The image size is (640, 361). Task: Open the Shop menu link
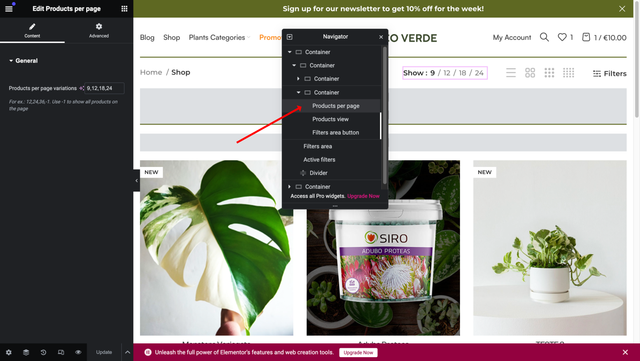pyautogui.click(x=171, y=38)
